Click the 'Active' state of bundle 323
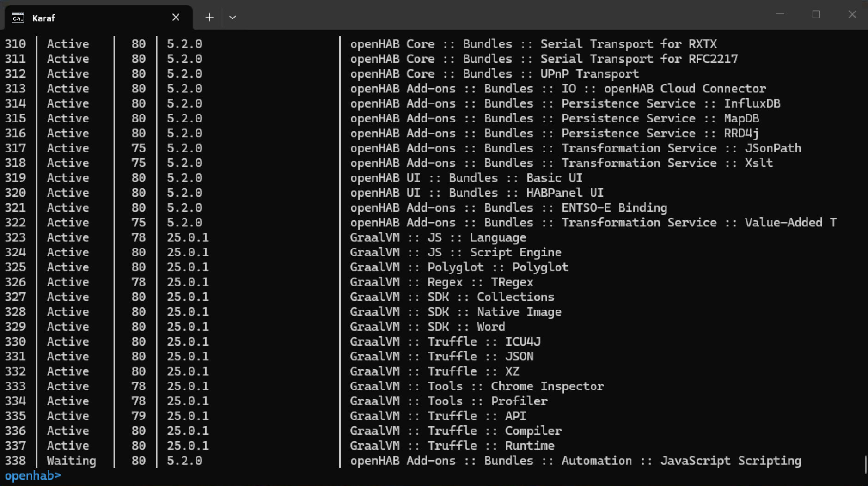868x486 pixels. click(x=68, y=237)
